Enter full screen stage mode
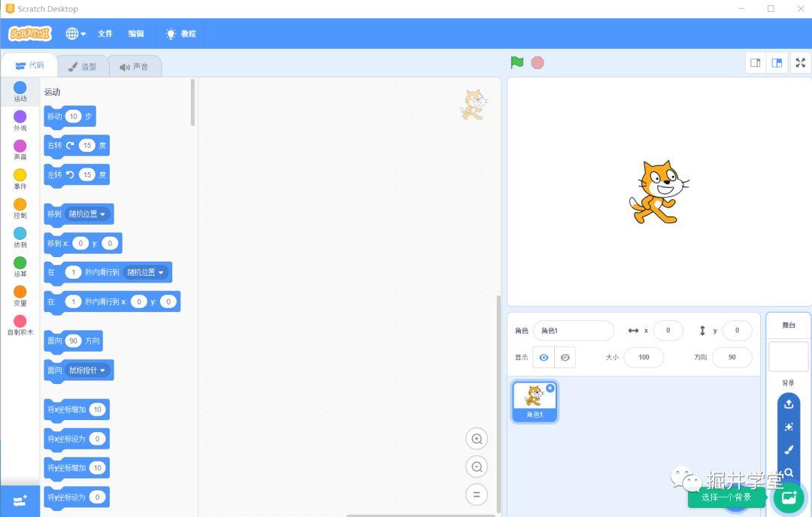Screen dimensions: 812x517 (x=801, y=62)
